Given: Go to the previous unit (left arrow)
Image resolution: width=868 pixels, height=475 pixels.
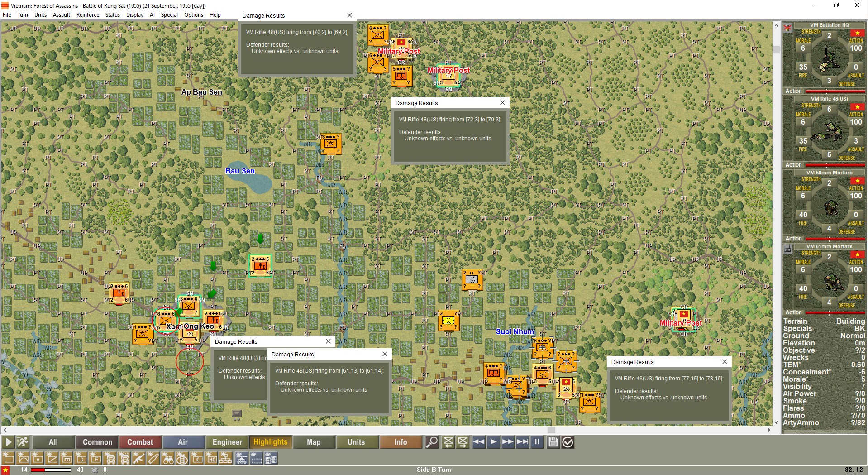Looking at the screenshot, I should [x=448, y=442].
